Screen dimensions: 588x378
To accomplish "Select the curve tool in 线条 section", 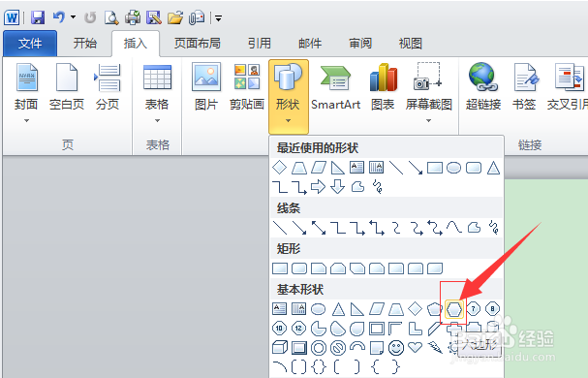I will [x=454, y=228].
